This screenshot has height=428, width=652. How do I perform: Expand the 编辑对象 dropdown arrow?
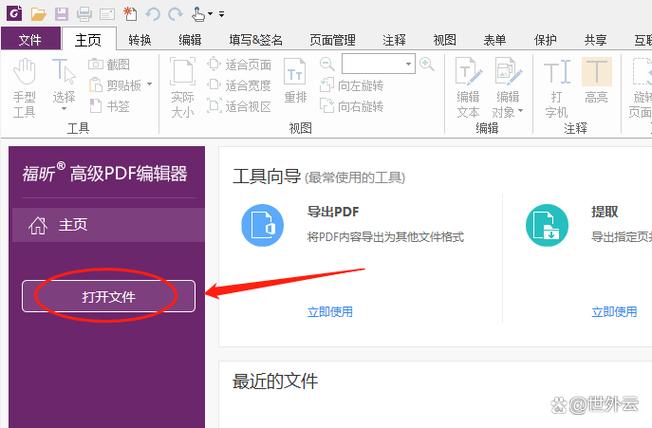[x=520, y=111]
